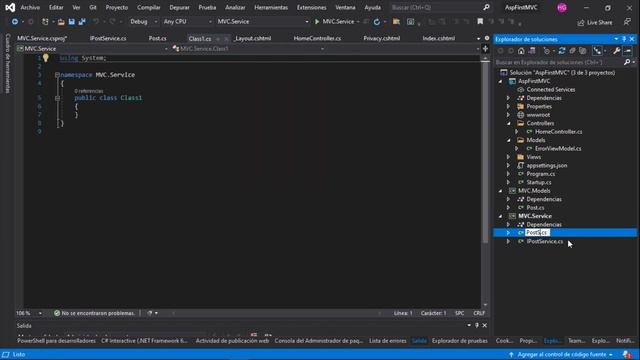The image size is (640, 360).
Task: Expand the Views folder node
Action: click(x=509, y=157)
